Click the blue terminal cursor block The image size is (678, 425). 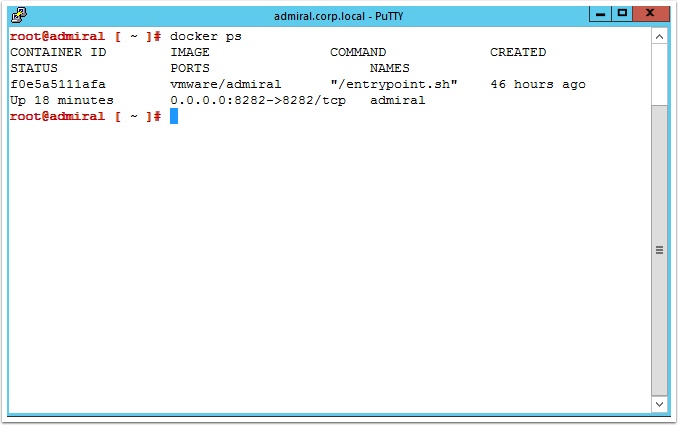pyautogui.click(x=174, y=116)
